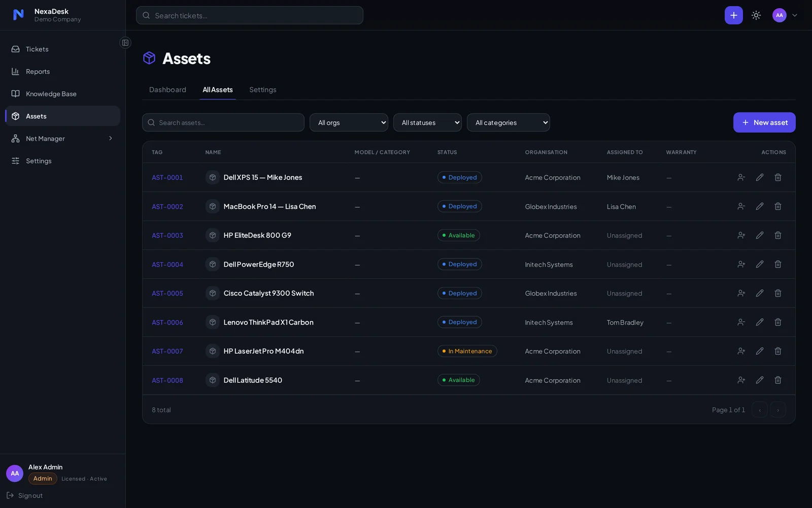Select Assets in the sidebar
This screenshot has width=812, height=508.
[62, 116]
